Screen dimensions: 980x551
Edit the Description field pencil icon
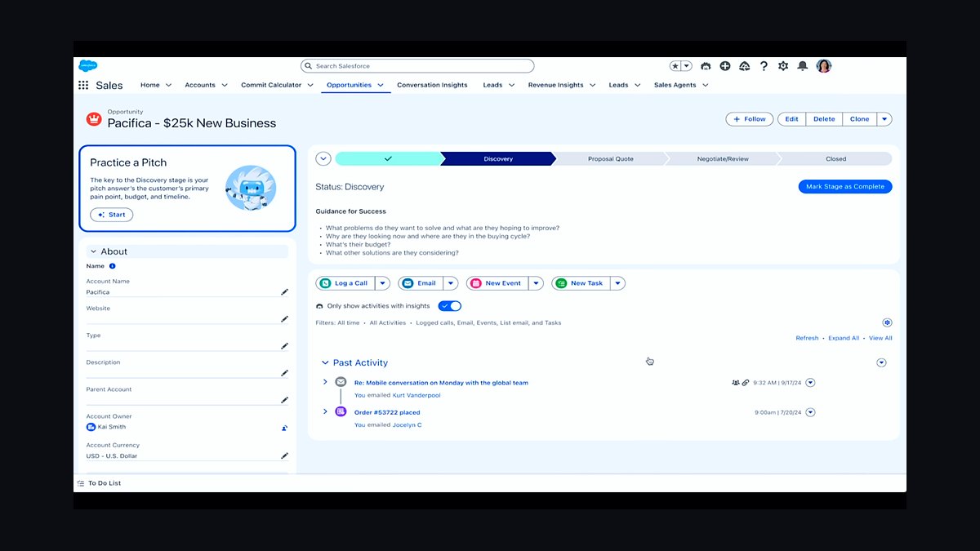coord(284,372)
